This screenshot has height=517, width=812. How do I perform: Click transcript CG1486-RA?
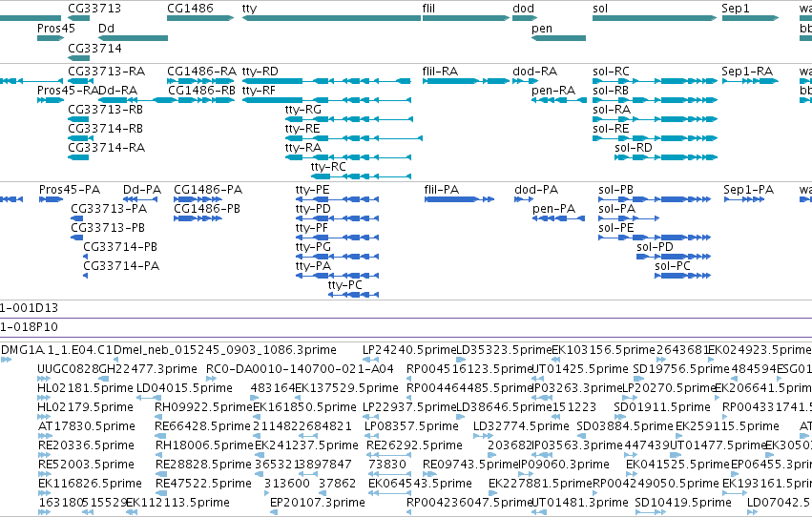point(200,81)
